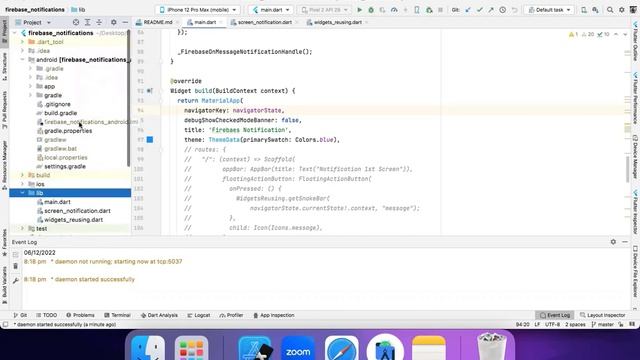Open SDK Manager toolbar icon

pos(596,10)
